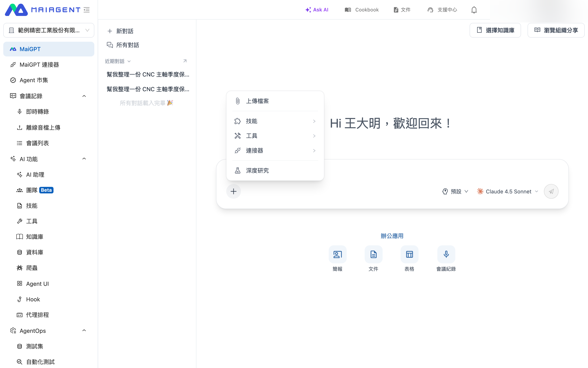588x368 pixels.
Task: Open 支援中心 in the top bar
Action: coord(442,10)
